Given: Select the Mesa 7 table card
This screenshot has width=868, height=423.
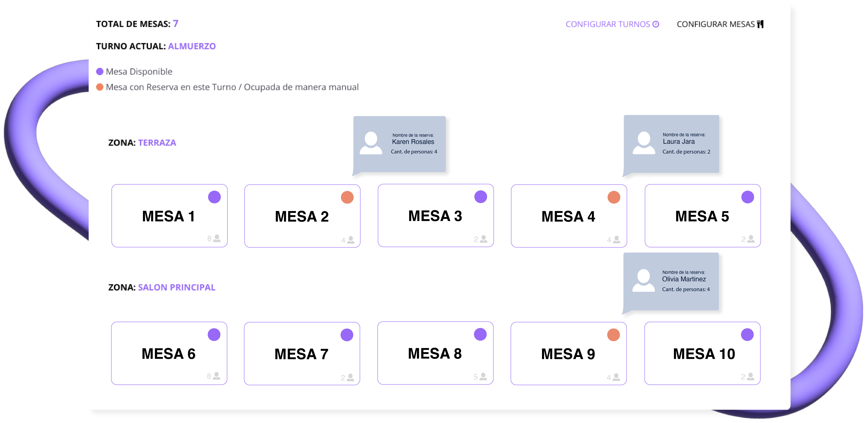Looking at the screenshot, I should click(x=302, y=354).
